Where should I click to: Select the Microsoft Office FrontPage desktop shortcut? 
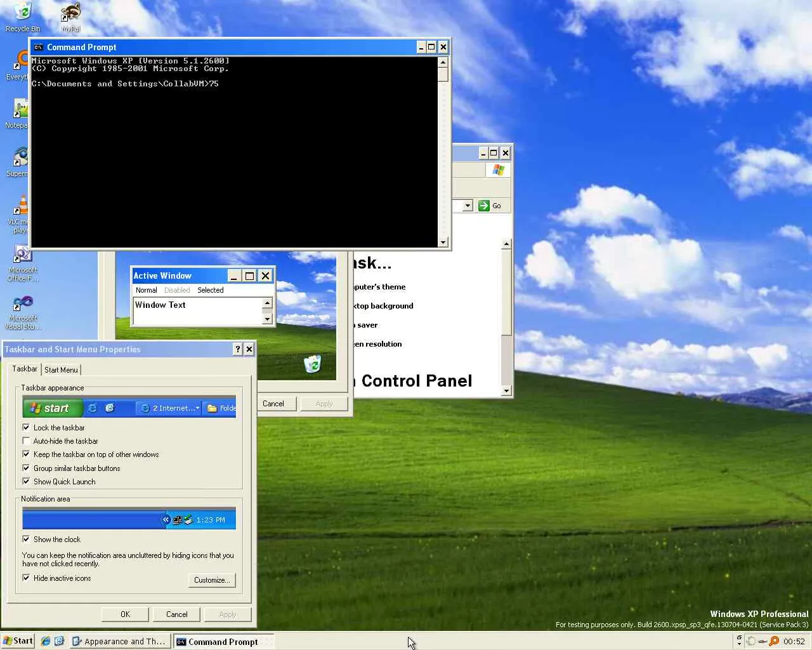coord(23,263)
